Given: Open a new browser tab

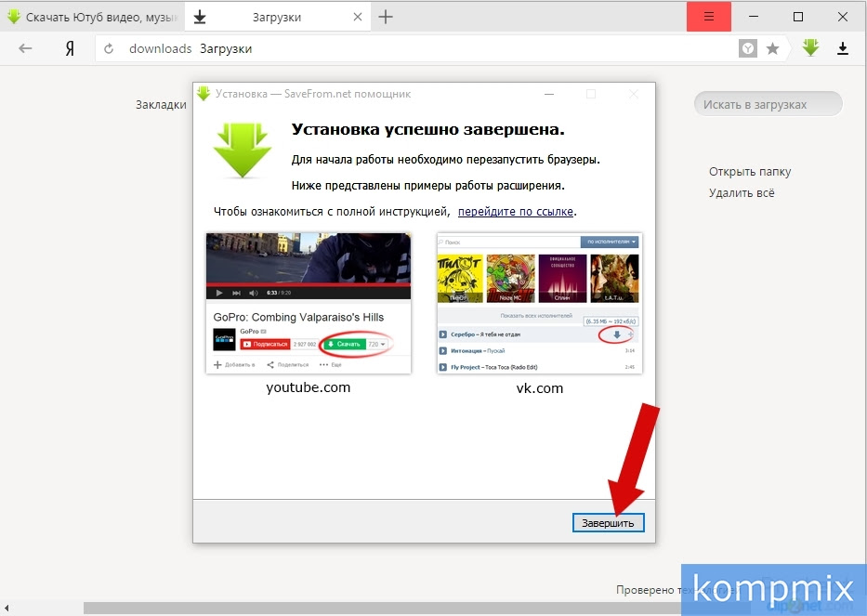Looking at the screenshot, I should (x=386, y=17).
